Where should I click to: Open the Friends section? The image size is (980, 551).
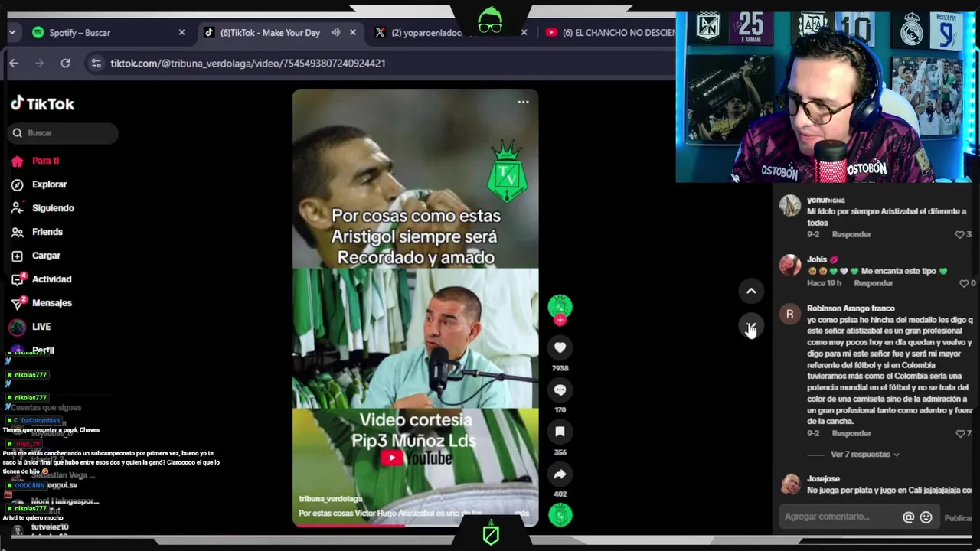pos(47,232)
